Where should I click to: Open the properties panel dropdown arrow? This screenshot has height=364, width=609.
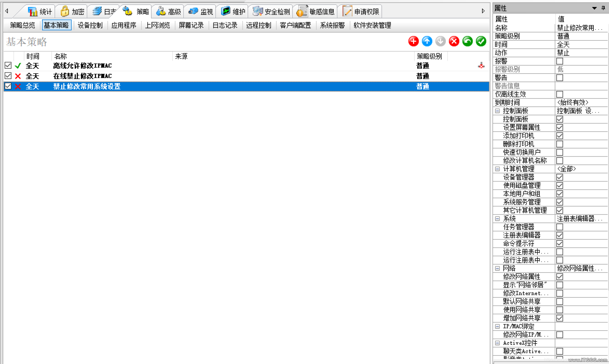[x=594, y=8]
